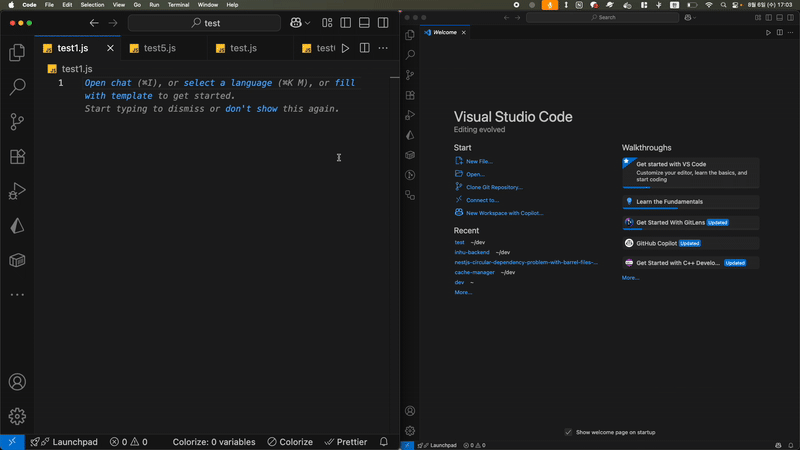Open Extensions view in left window activity bar

[17, 157]
